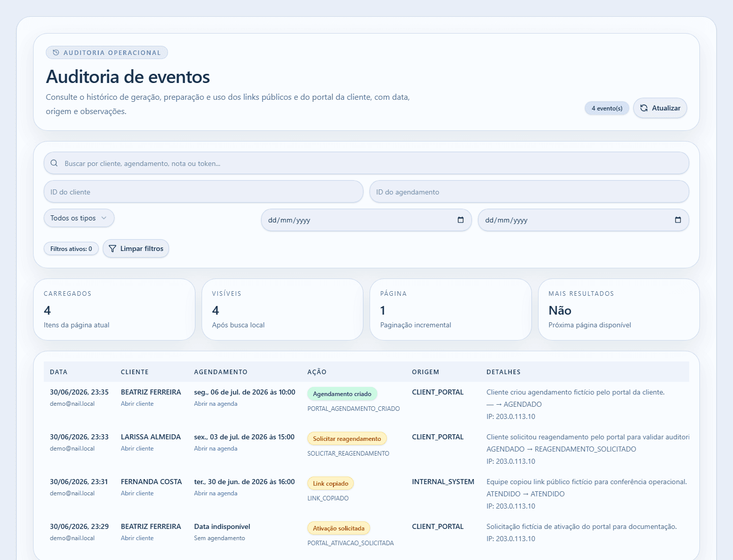
Task: Click the Link copiado badge
Action: [330, 484]
